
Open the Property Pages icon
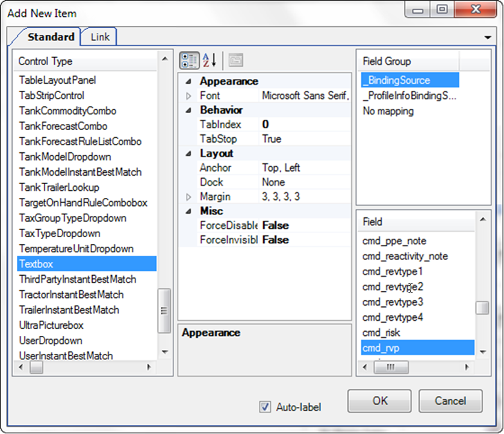pos(235,60)
